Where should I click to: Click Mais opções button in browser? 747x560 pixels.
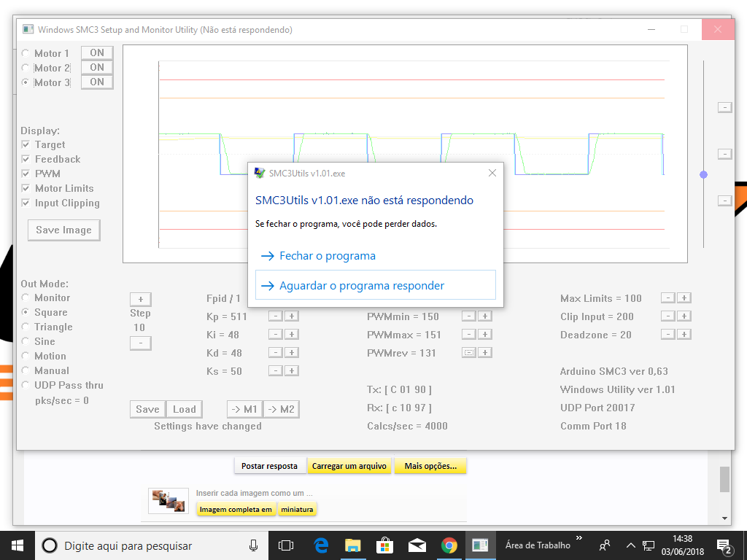[x=430, y=466]
